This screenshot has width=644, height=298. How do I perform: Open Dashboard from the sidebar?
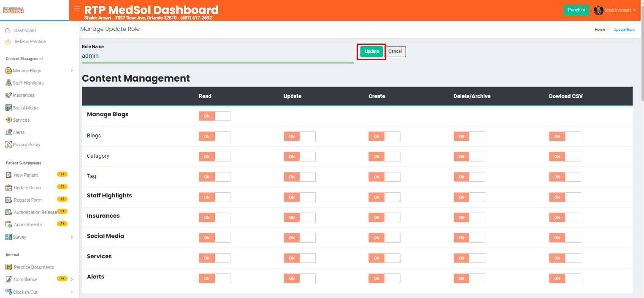point(25,30)
